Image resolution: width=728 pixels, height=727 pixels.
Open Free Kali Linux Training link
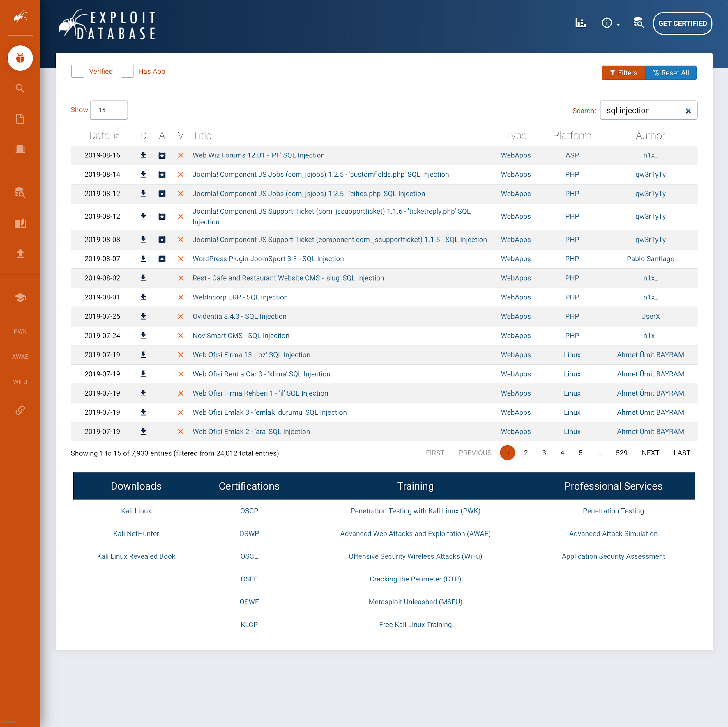[x=415, y=625]
